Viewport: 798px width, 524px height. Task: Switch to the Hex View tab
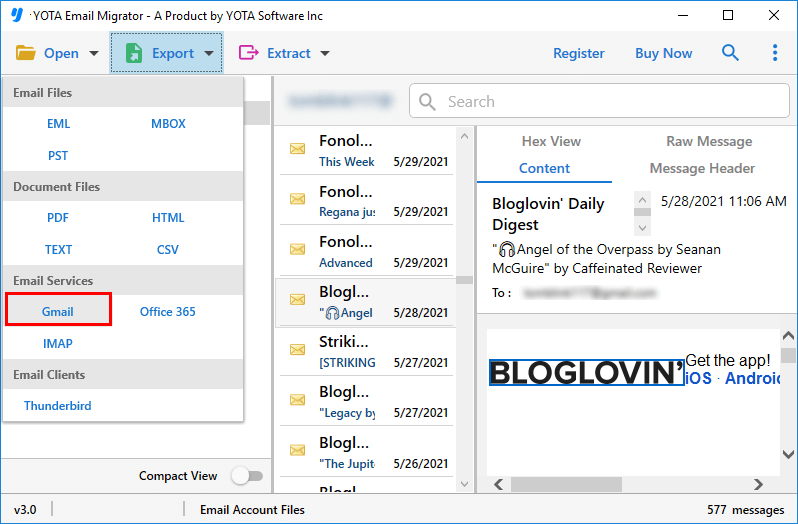click(x=551, y=141)
